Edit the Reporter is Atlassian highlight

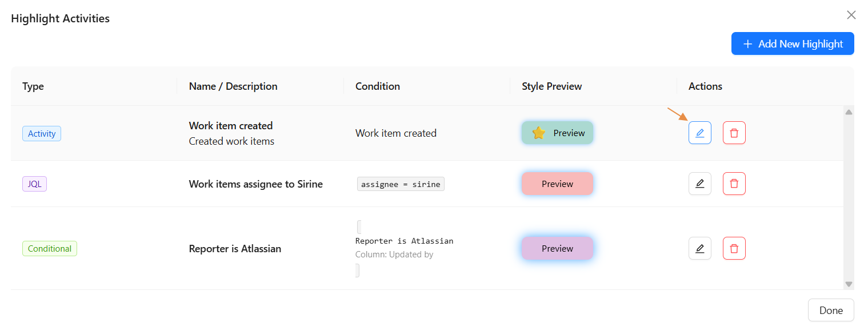(699, 248)
